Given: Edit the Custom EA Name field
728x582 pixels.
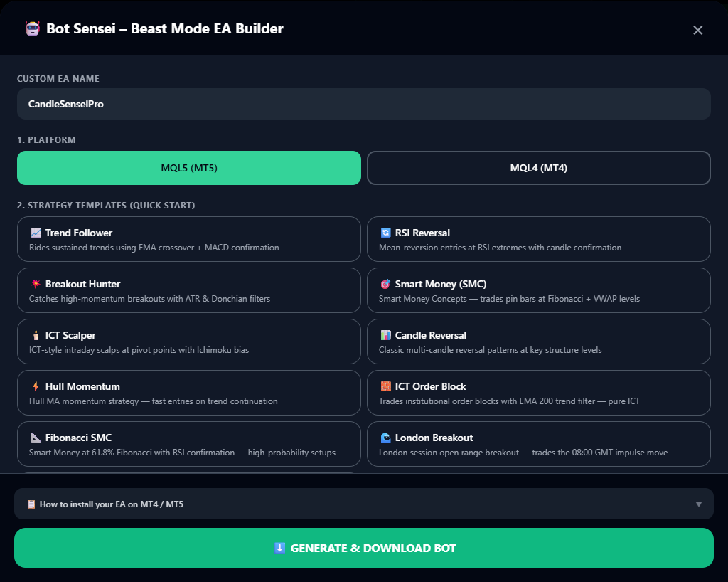Looking at the screenshot, I should (363, 104).
